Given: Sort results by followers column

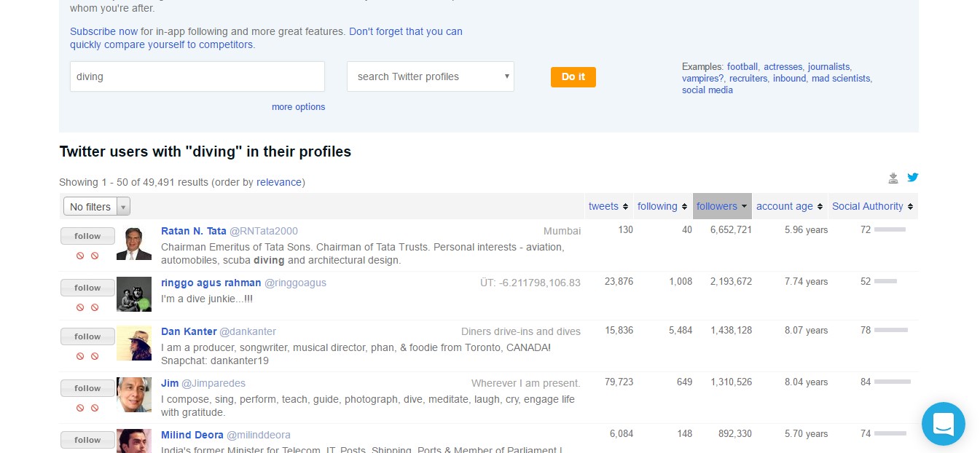Looking at the screenshot, I should tap(722, 206).
